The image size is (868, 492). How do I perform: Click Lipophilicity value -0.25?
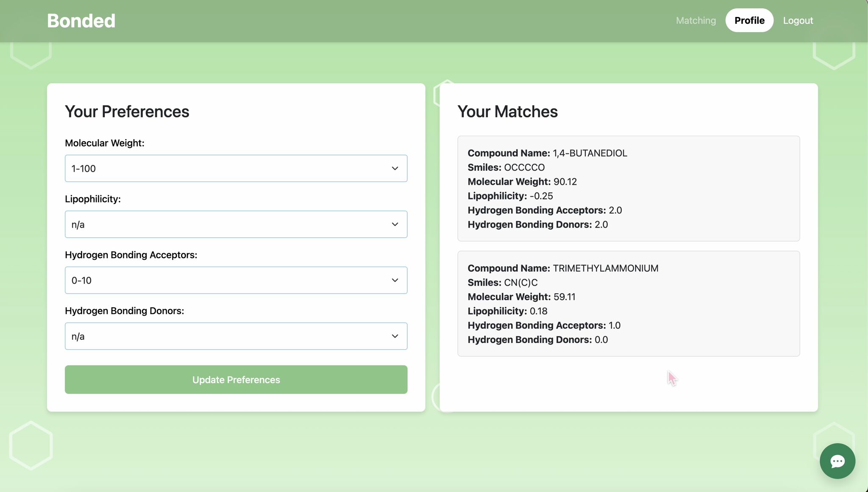pyautogui.click(x=541, y=196)
